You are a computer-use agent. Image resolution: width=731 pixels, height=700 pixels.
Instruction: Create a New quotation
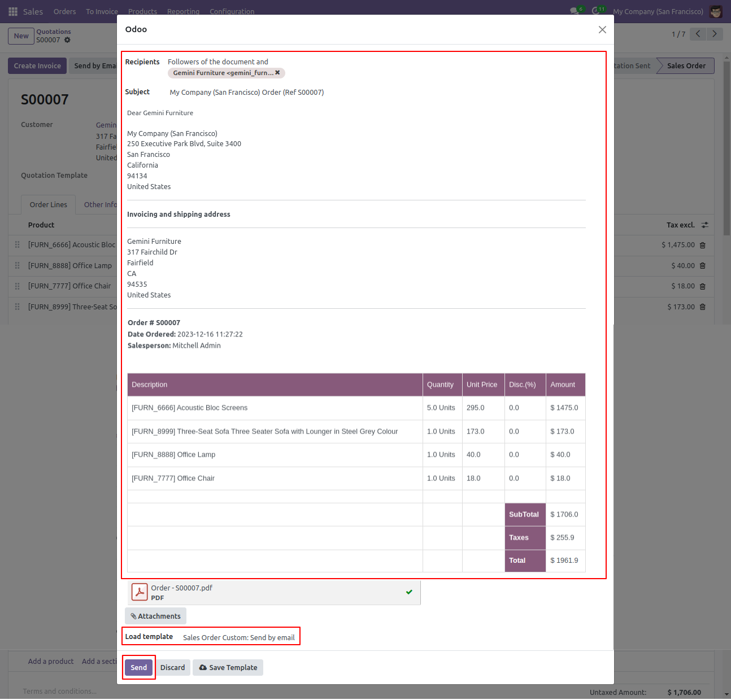pyautogui.click(x=21, y=36)
